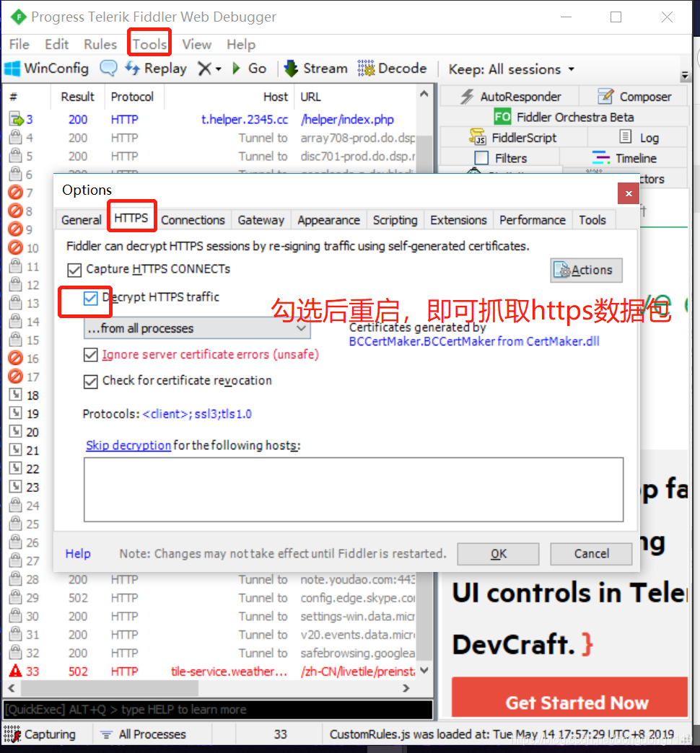
Task: Click the skip decryption hosts text box
Action: point(354,489)
